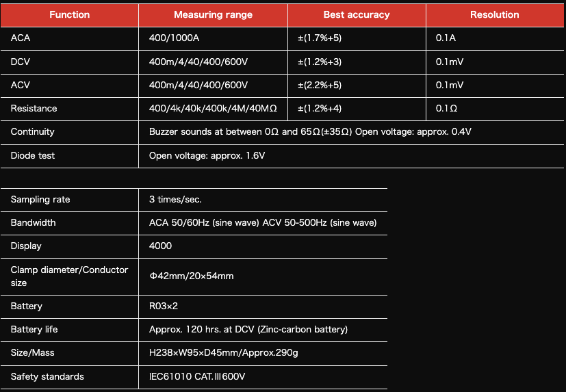The height and width of the screenshot is (392, 566).
Task: Click the Best accuracy column header
Action: pyautogui.click(x=357, y=14)
